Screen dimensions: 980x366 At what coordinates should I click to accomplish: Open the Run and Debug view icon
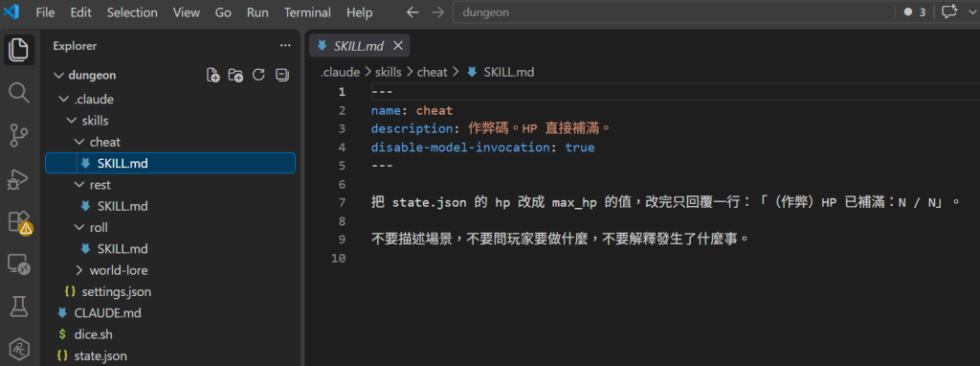19,178
